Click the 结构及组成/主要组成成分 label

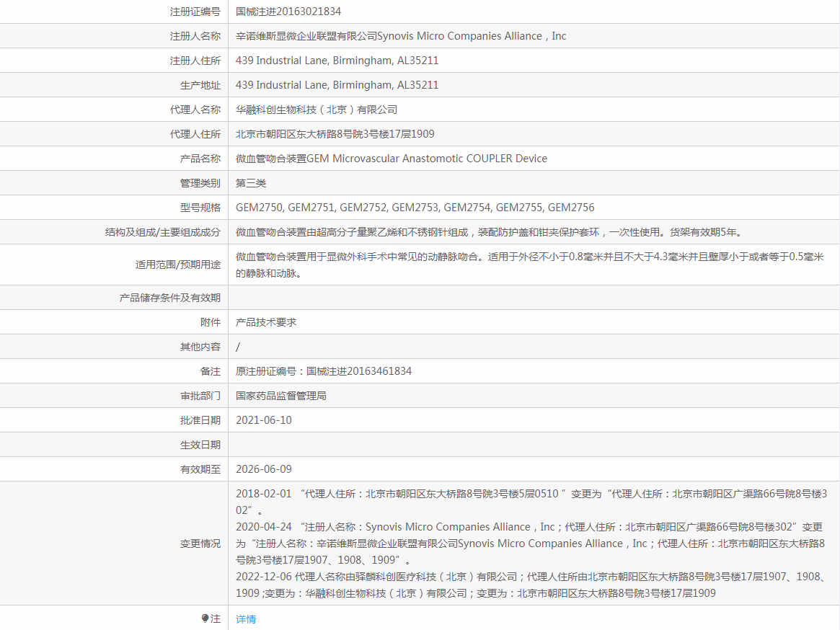click(163, 233)
